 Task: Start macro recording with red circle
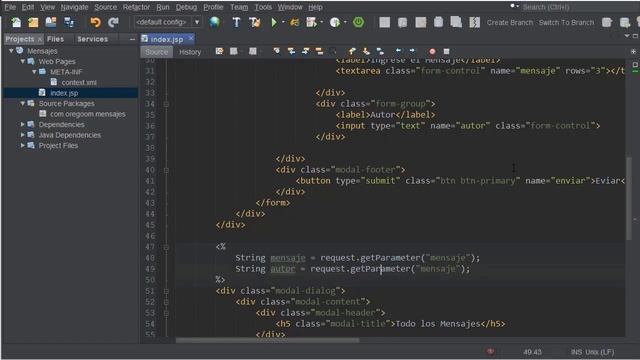tap(432, 51)
